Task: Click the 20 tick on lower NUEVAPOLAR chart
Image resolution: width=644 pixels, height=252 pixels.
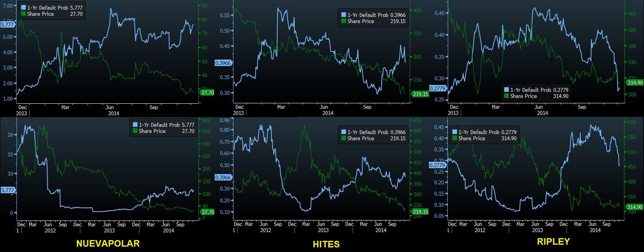Action: pyautogui.click(x=10, y=135)
